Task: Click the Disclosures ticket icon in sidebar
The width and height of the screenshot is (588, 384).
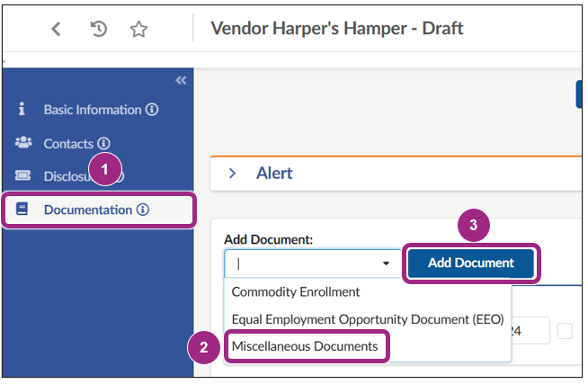Action: point(22,176)
